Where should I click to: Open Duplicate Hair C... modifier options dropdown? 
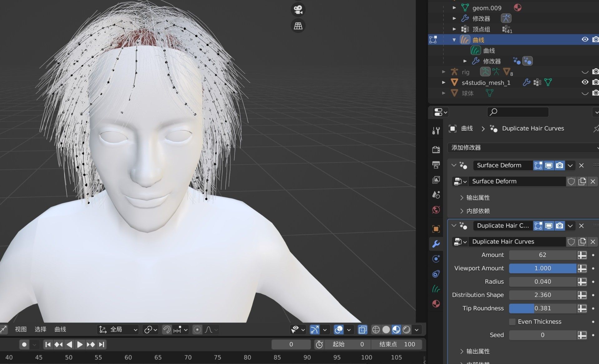[570, 226]
